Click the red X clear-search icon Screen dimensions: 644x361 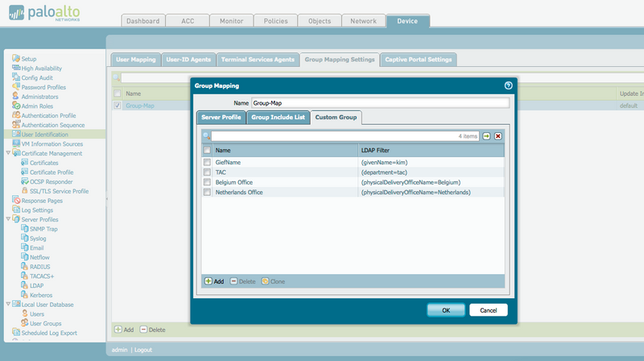[497, 137]
